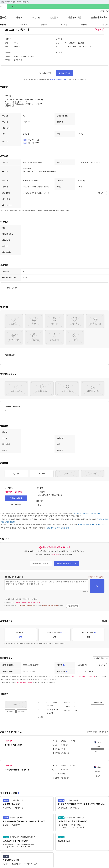
Task: Open posting 사회복지사 선생님 구인합니다
Action: point(17,770)
